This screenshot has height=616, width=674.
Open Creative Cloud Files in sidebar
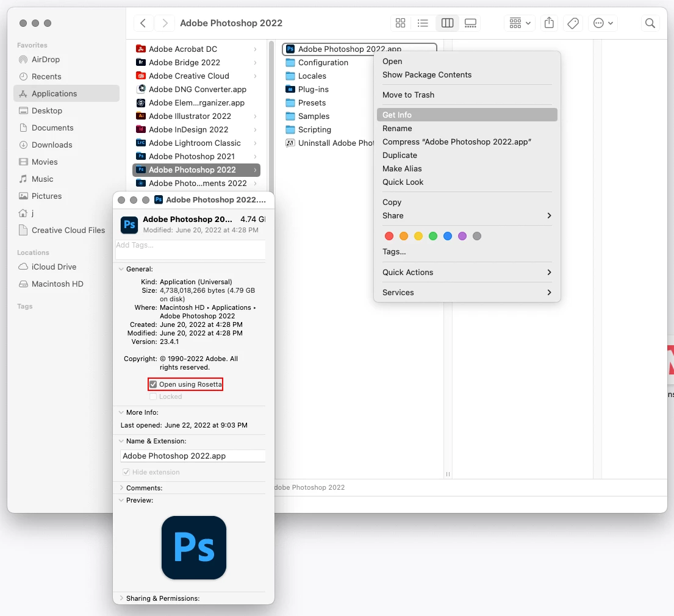coord(66,230)
